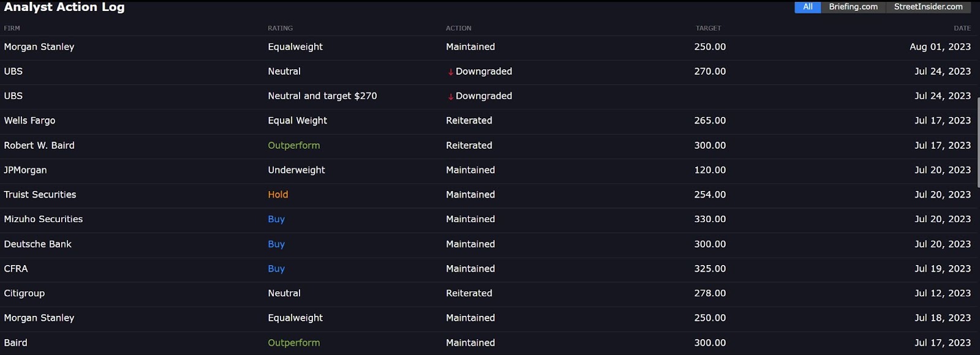
Task: Switch to the Briefing.com tab
Action: (853, 7)
